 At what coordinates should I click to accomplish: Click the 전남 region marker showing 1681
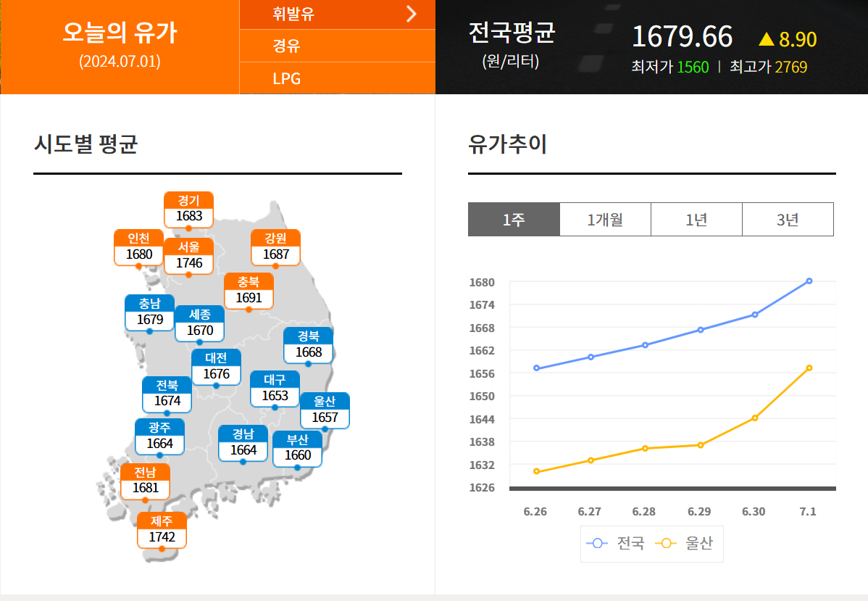145,481
